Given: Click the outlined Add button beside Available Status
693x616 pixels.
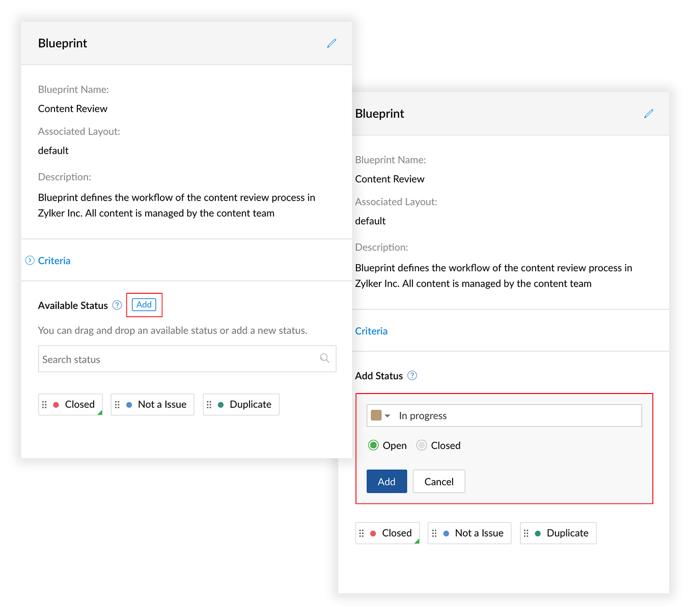Looking at the screenshot, I should tap(144, 304).
